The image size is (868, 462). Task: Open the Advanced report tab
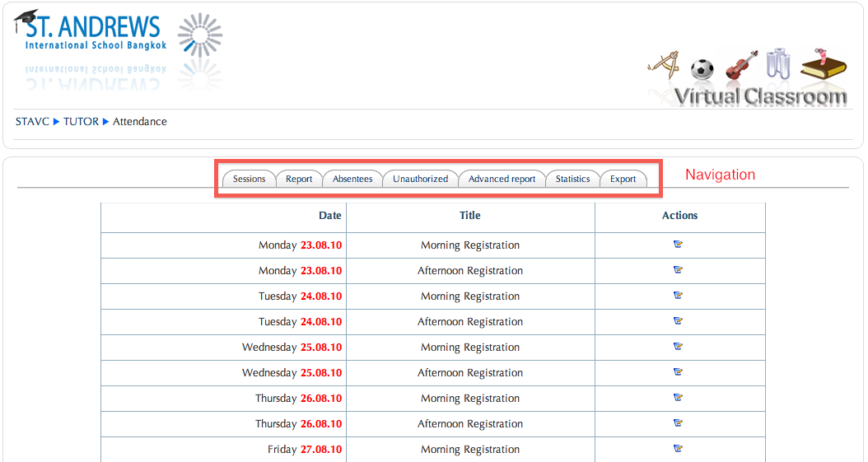pyautogui.click(x=502, y=179)
